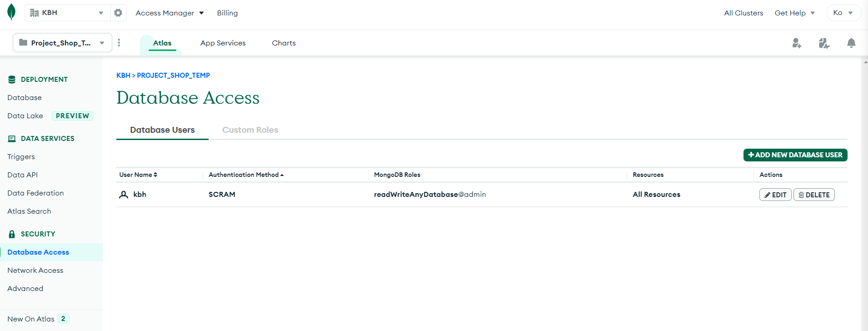Screen dimensions: 868x331
Task: Click the All Resources cell
Action: [656, 194]
